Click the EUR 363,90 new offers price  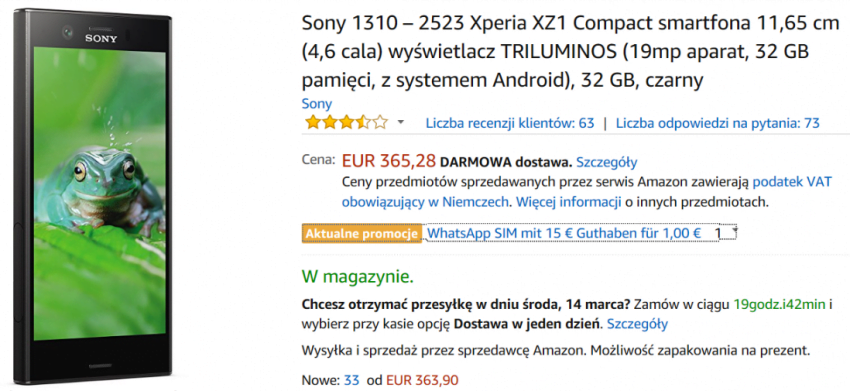tap(422, 380)
